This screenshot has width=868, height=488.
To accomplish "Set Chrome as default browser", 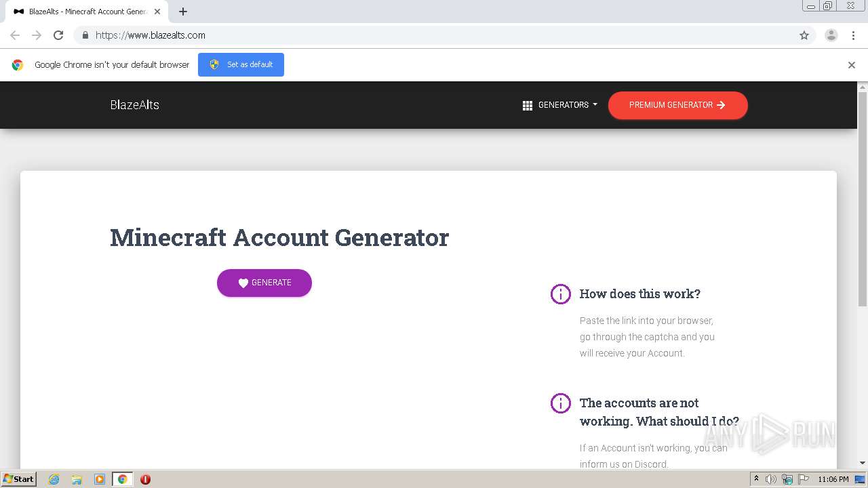I will (241, 64).
